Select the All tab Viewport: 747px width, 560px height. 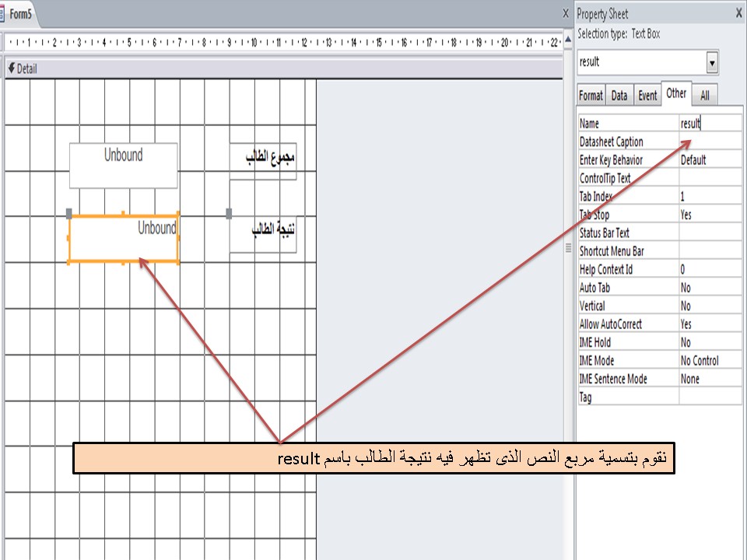point(704,94)
